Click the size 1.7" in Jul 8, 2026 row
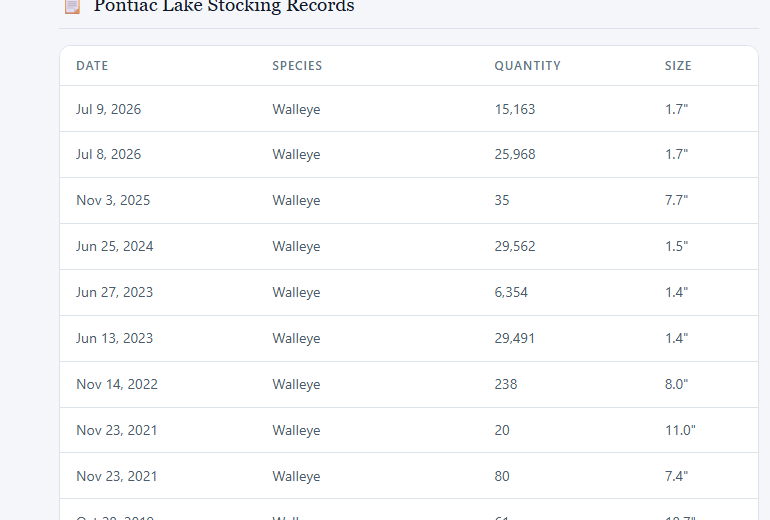The image size is (770, 520). pyautogui.click(x=677, y=154)
